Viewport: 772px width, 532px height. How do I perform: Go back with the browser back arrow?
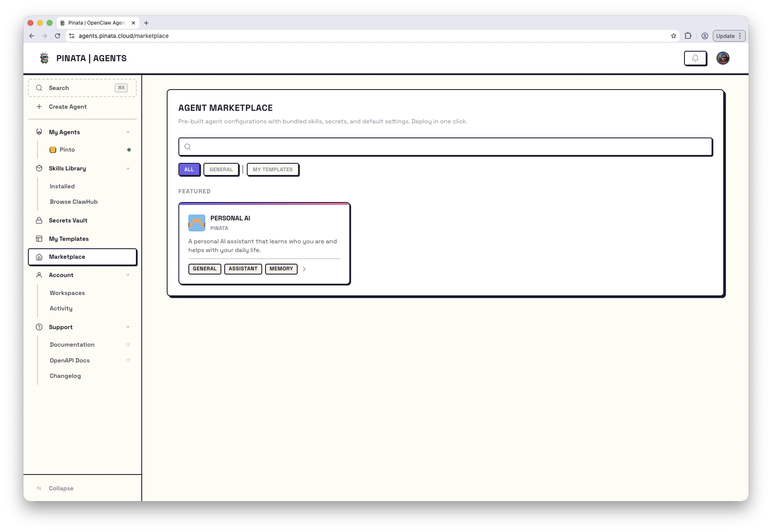(32, 36)
